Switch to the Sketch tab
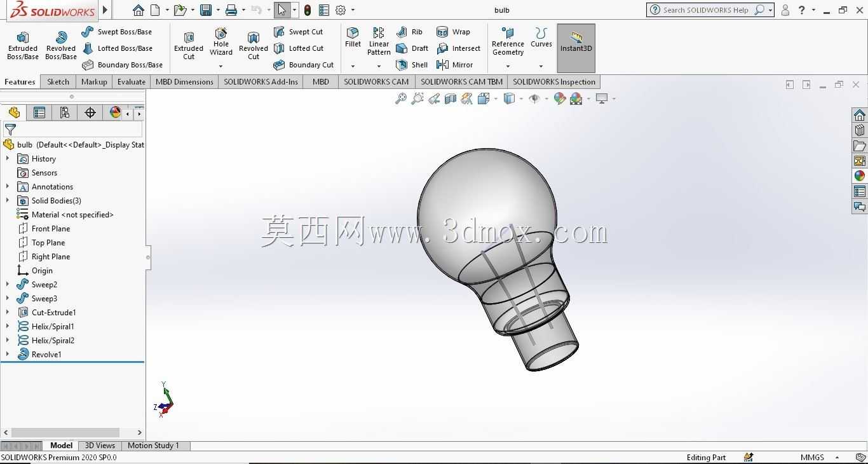 58,82
